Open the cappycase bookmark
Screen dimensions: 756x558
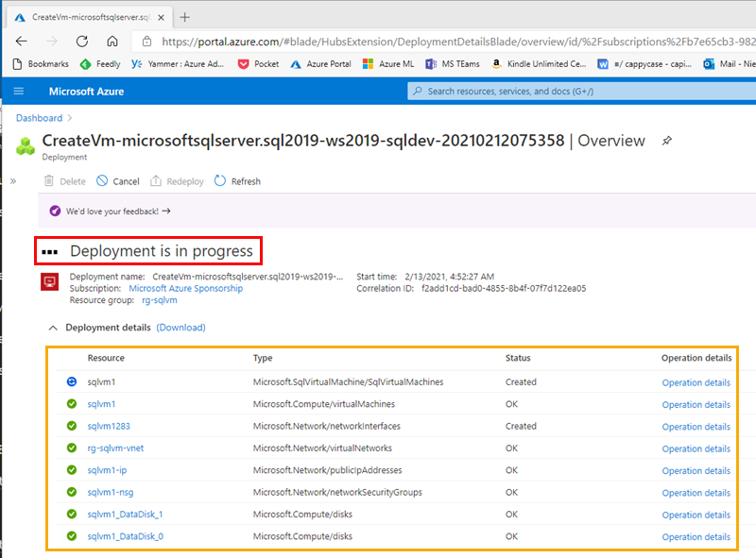click(644, 64)
